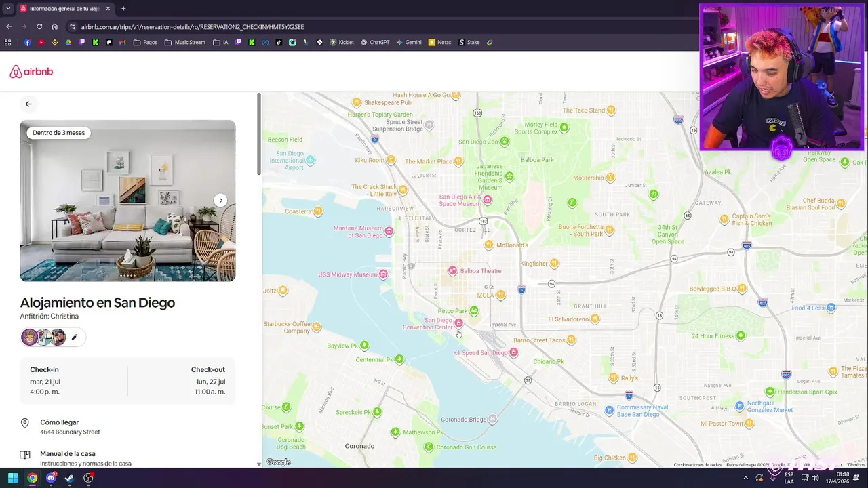This screenshot has width=868, height=488.
Task: Open the Windows Start menu
Action: click(13, 478)
